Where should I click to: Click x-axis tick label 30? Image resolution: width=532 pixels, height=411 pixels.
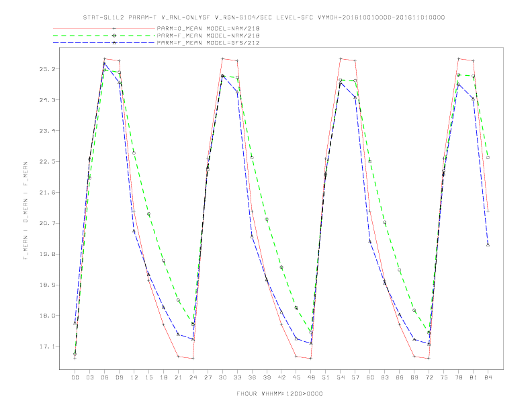click(x=222, y=377)
